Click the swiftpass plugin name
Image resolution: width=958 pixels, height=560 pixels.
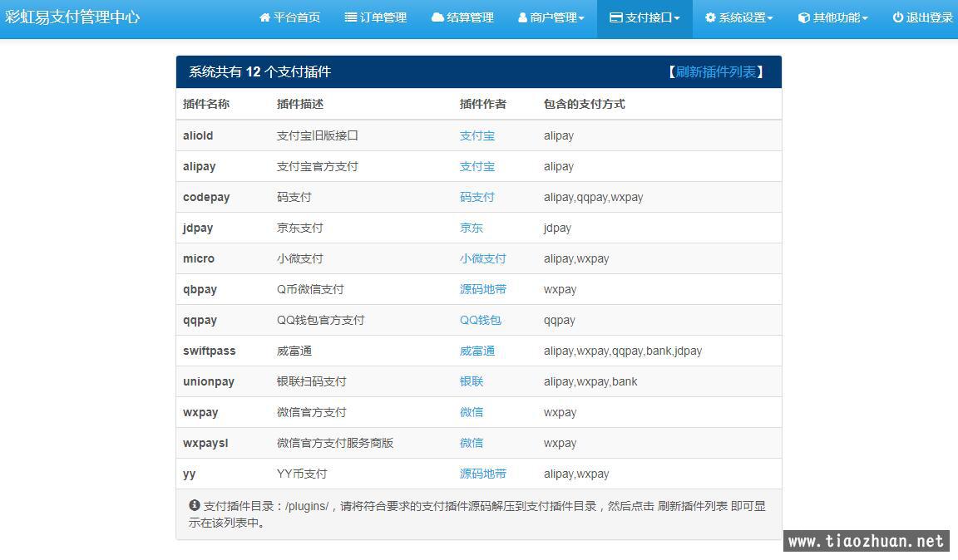[x=209, y=351]
